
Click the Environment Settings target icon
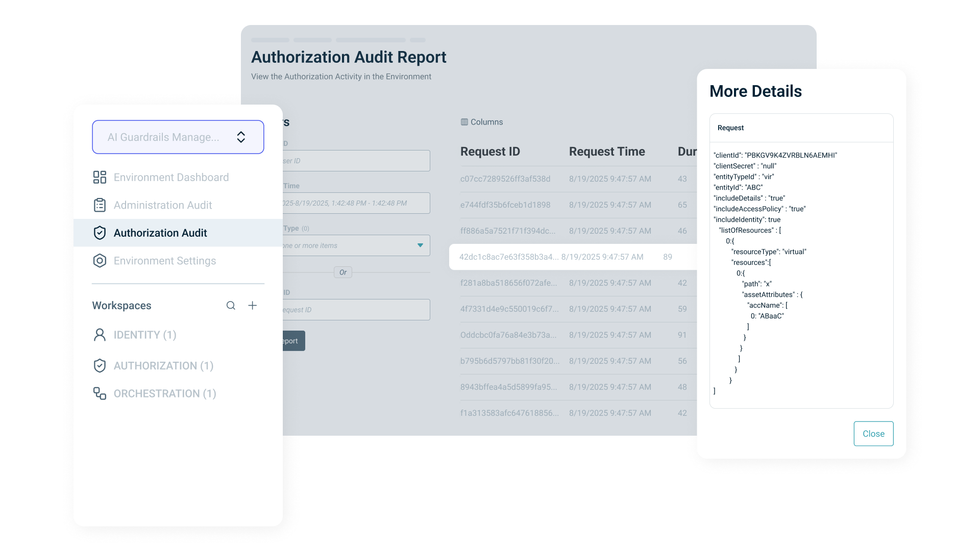pos(100,260)
